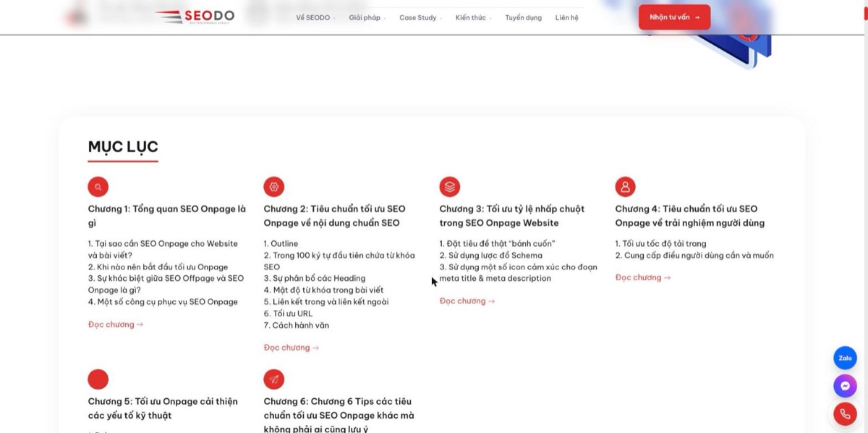Viewport: 868px width, 433px height.
Task: Click 'Liên kết trong và liên kết ngoài'
Action: pos(326,301)
